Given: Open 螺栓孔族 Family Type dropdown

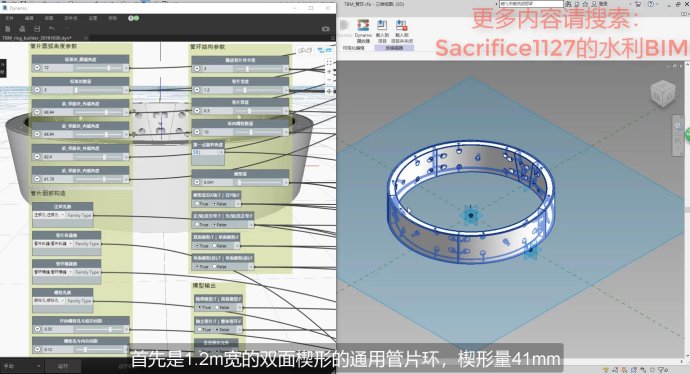Looking at the screenshot, I should tap(49, 301).
